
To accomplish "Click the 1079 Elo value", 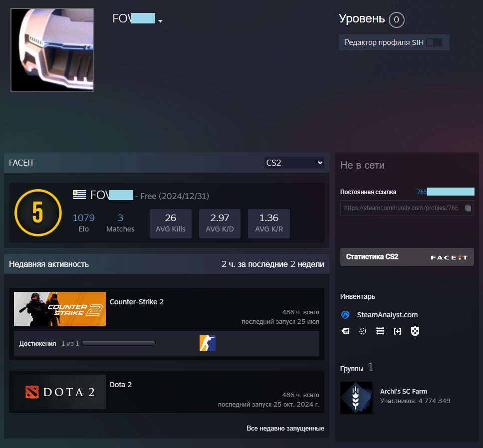I will [x=83, y=218].
